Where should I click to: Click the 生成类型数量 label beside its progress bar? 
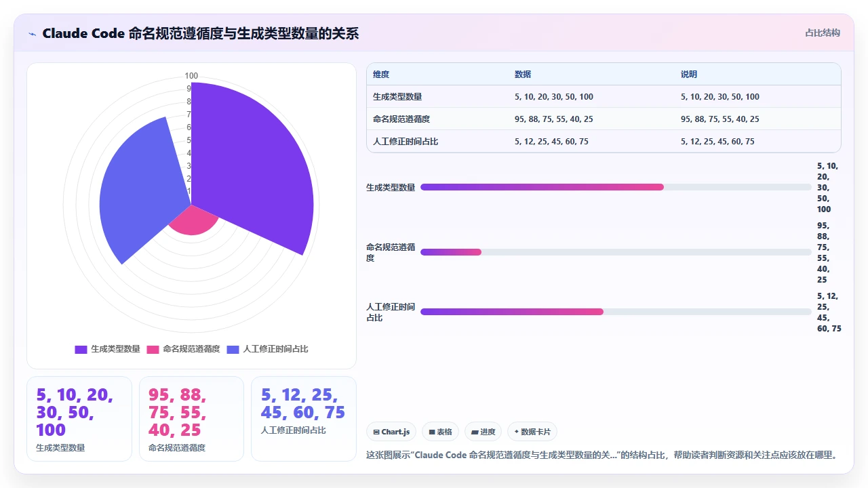coord(391,188)
